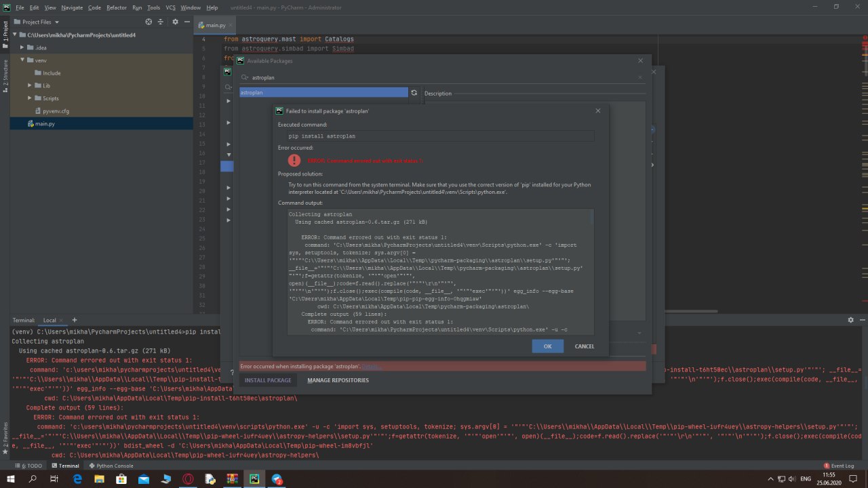
Task: Expand the Lib folder
Action: (x=30, y=85)
